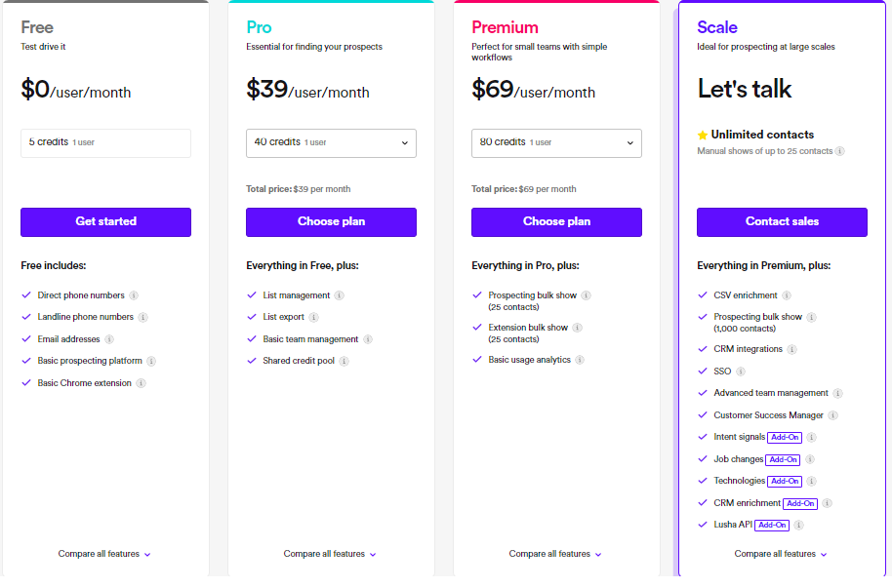Click info icon after Manual shows of up to 25 contacts
The image size is (892, 588).
tap(839, 151)
